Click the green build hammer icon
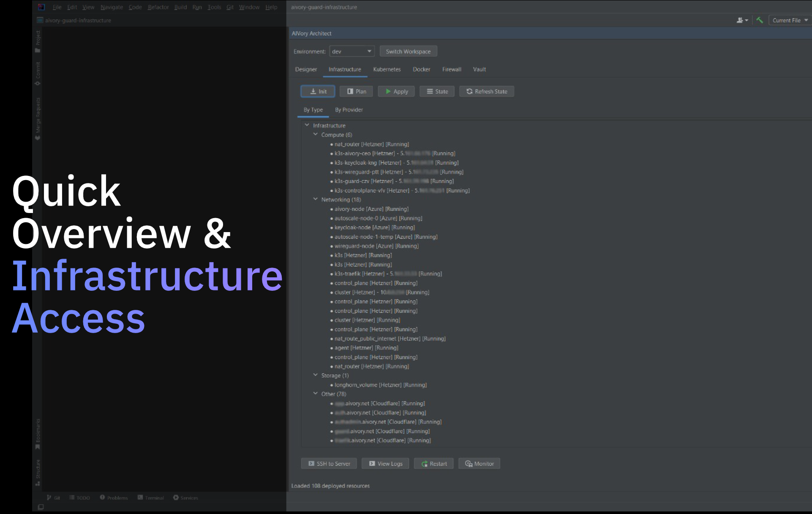 pyautogui.click(x=759, y=20)
